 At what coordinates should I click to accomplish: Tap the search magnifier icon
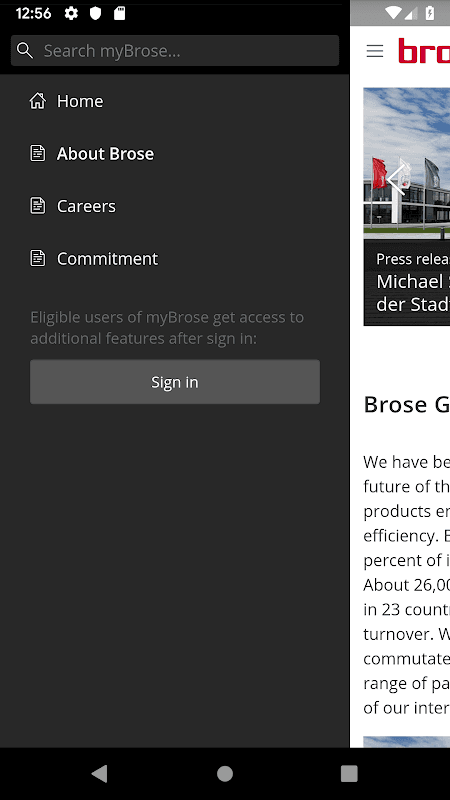24,51
